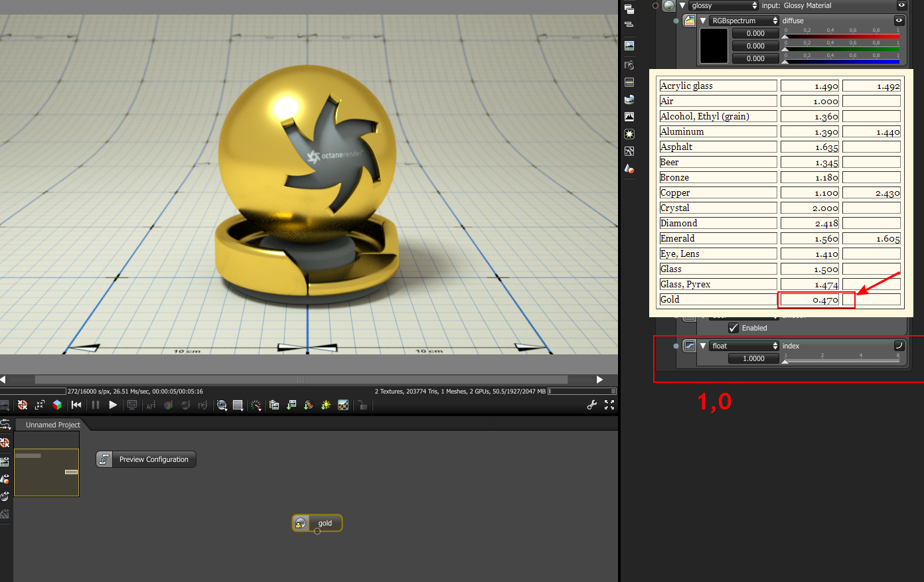
Task: Click the copy render to clipboard icon
Action: point(274,405)
